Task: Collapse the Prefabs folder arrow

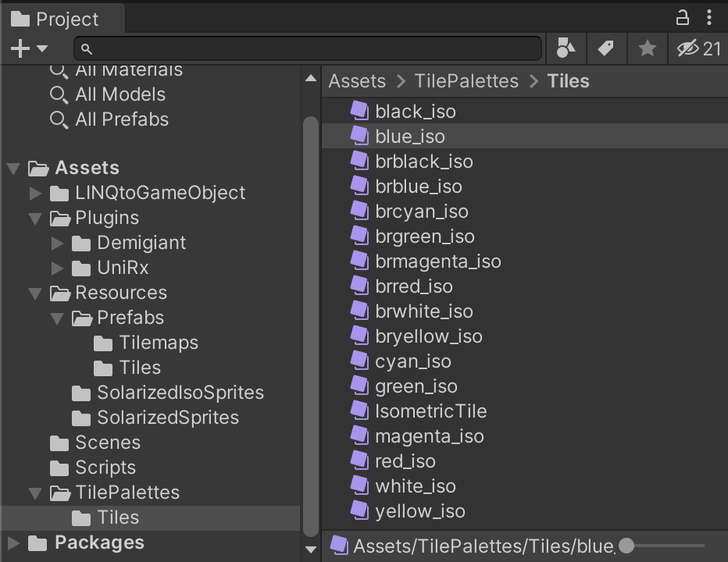Action: (x=57, y=318)
